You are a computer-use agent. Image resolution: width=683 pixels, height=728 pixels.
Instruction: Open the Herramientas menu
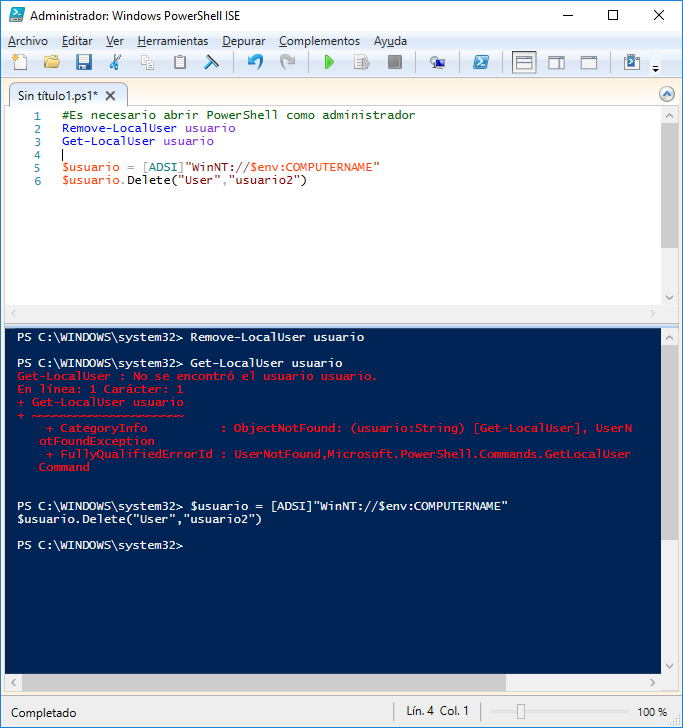click(173, 41)
